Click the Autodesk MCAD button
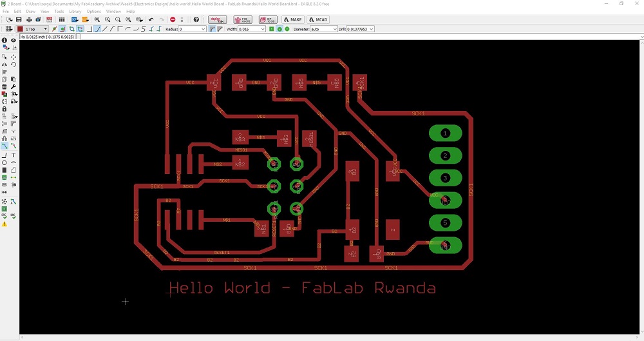Screen dimensions: 644x341 click(318, 19)
